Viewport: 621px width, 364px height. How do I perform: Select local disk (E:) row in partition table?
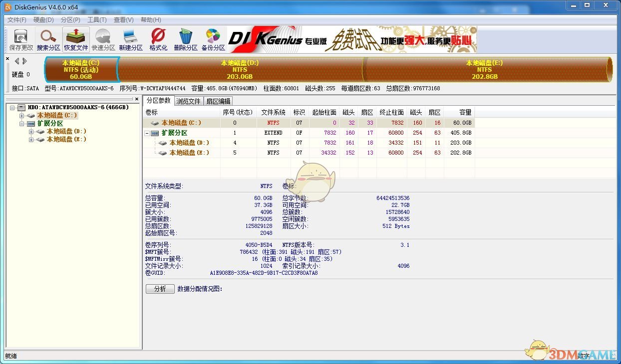coord(189,153)
